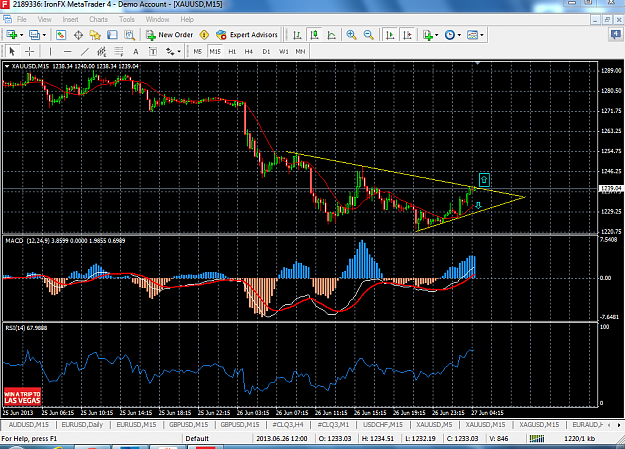Open the Navigator folder-star icon
This screenshot has width=625, height=449.
click(95, 35)
